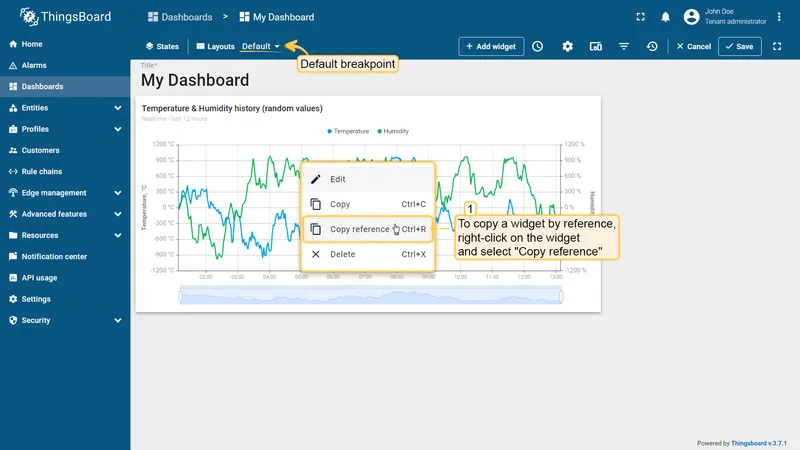Open dashboard settings gear
The width and height of the screenshot is (800, 450).
[567, 46]
